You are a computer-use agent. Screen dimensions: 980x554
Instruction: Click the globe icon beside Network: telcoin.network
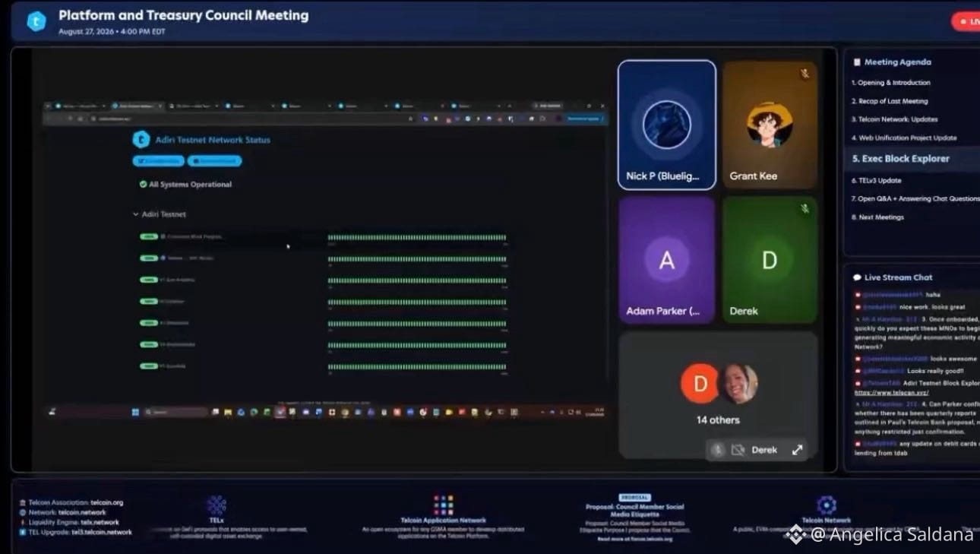click(x=22, y=513)
